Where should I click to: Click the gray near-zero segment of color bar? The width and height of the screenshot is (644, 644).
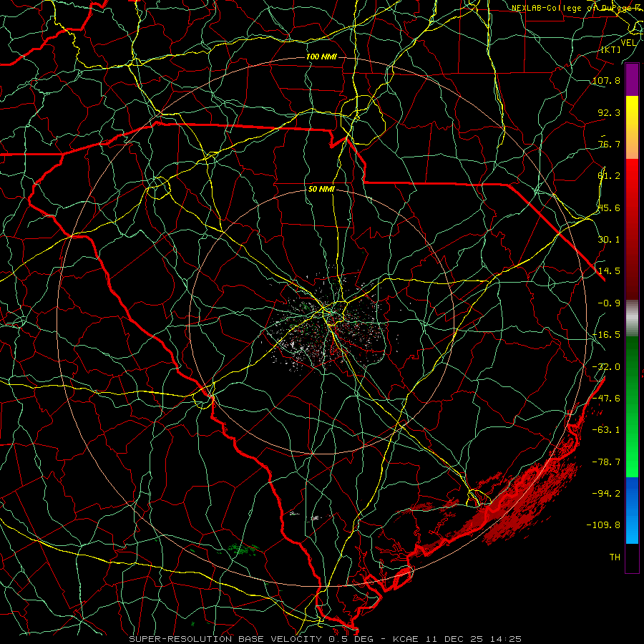(632, 318)
